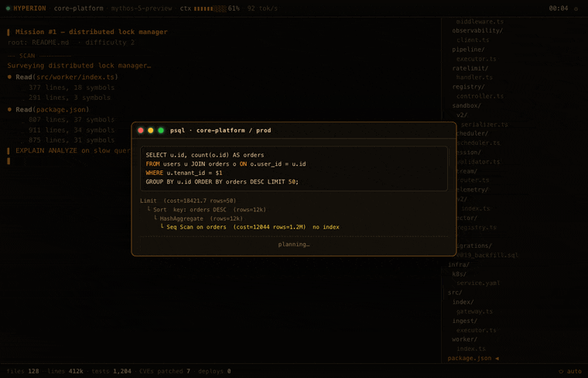
Task: Click the 291 lines, 3 symbols line
Action: click(70, 98)
